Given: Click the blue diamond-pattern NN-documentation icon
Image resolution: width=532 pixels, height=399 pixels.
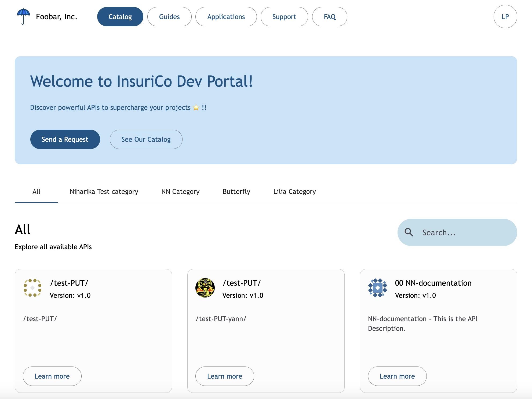Looking at the screenshot, I should (378, 288).
